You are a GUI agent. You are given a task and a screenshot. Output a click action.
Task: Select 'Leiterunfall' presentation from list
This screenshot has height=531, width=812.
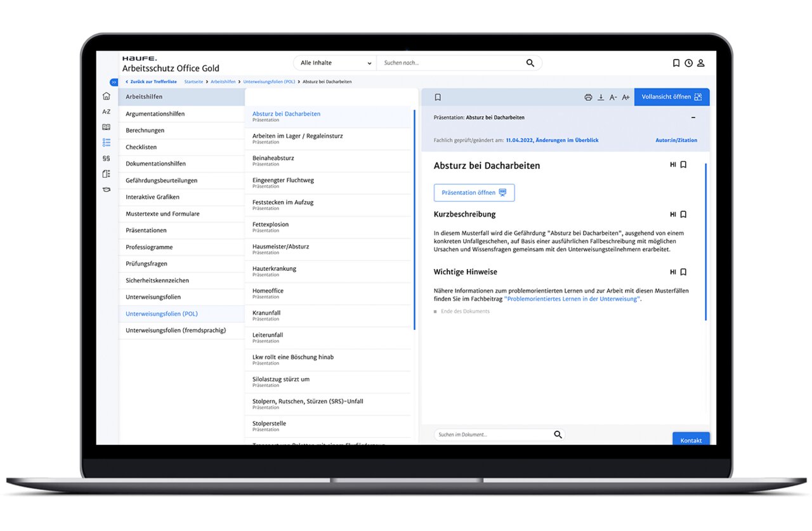[268, 335]
